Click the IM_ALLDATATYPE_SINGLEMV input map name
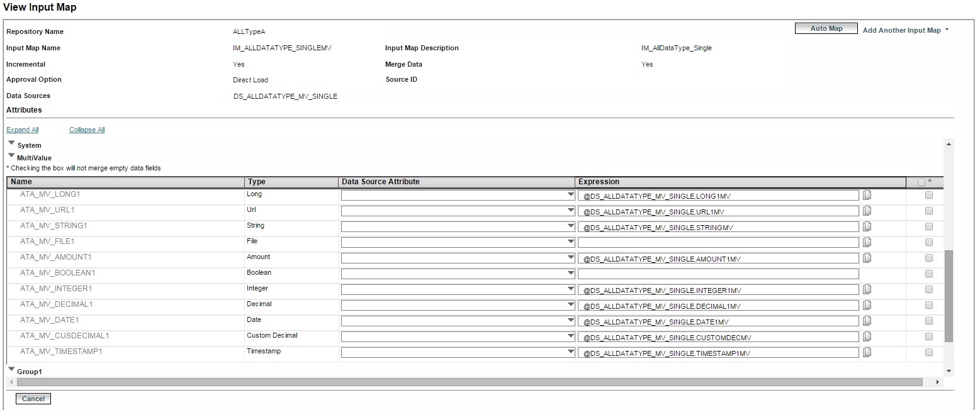980x410 pixels. click(282, 48)
